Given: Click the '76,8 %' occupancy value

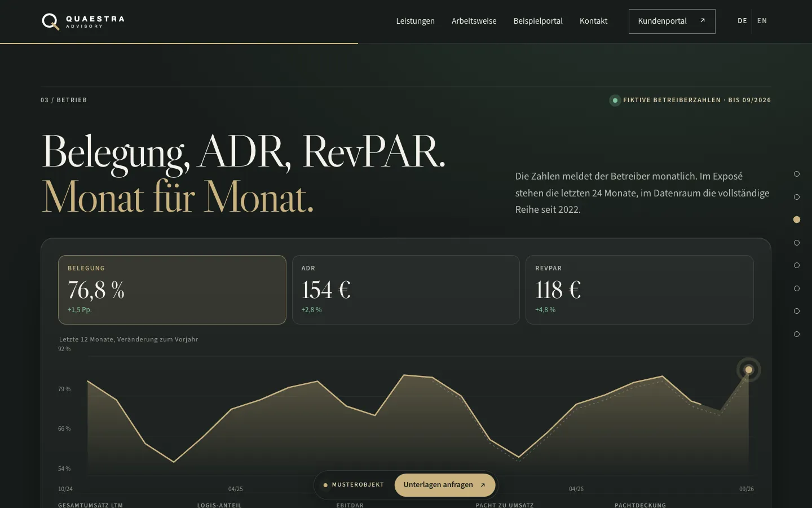Looking at the screenshot, I should 96,290.
